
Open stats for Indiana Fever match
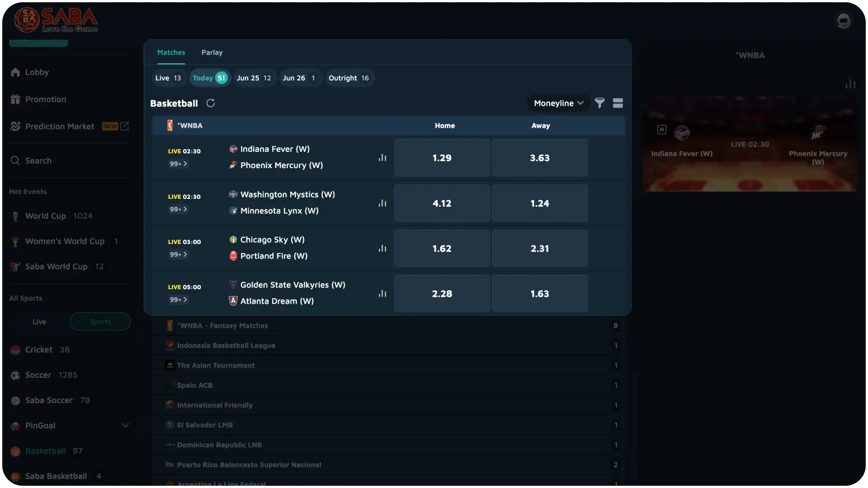tap(382, 158)
